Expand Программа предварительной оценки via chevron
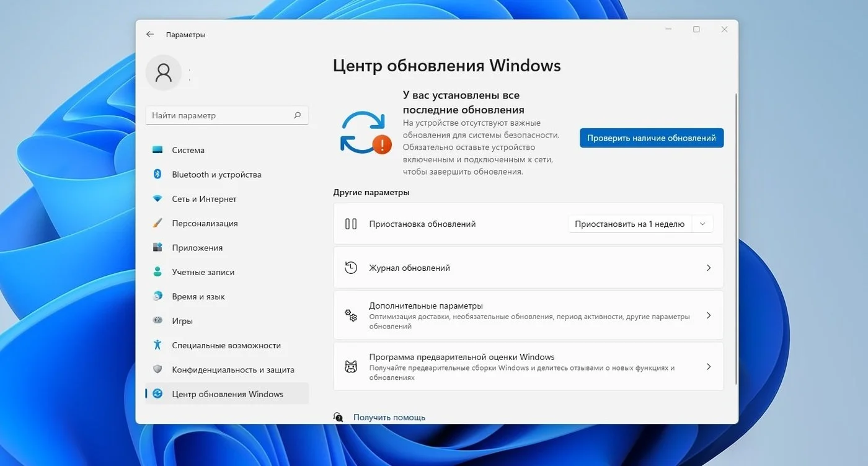 709,366
